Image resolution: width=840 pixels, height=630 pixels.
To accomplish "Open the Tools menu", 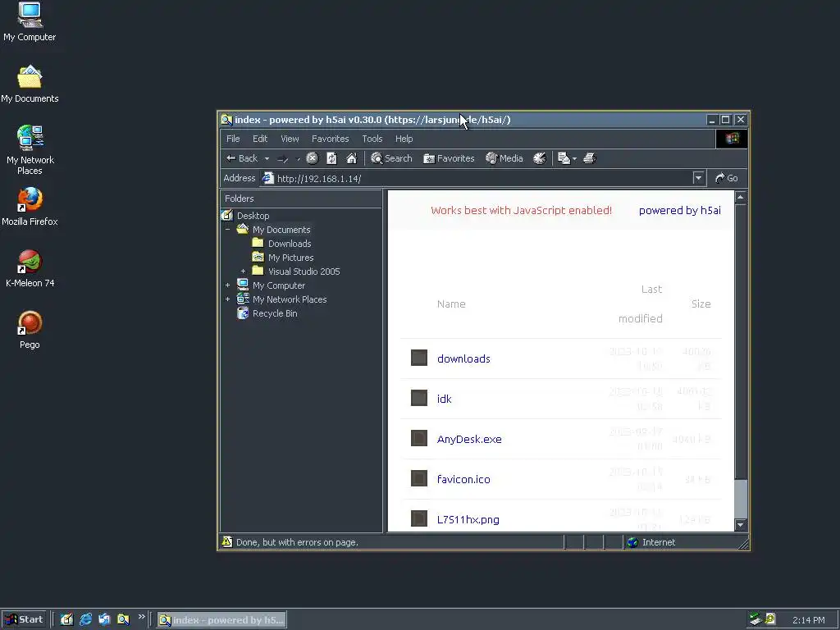I will point(372,139).
